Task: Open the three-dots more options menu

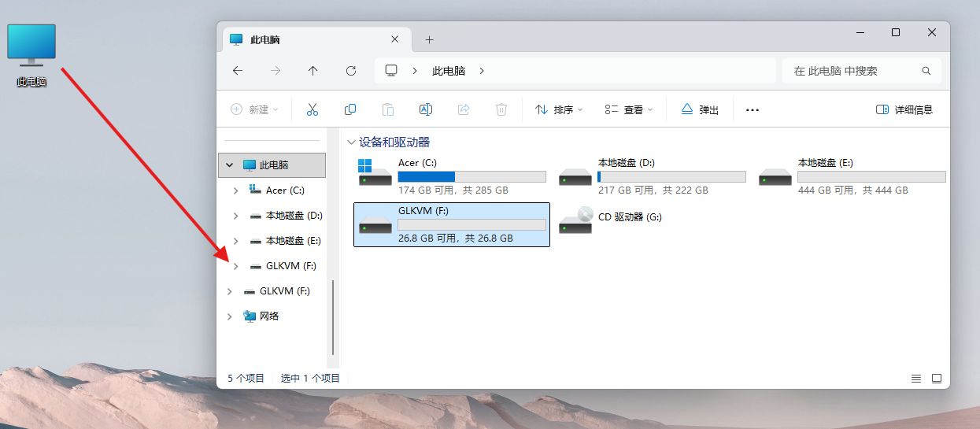Action: point(753,110)
